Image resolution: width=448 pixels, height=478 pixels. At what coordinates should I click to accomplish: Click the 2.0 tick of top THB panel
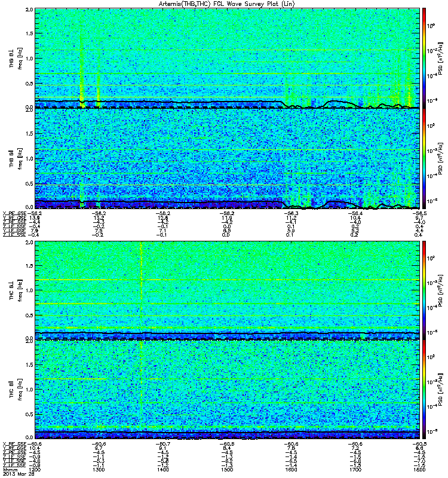tap(29, 10)
